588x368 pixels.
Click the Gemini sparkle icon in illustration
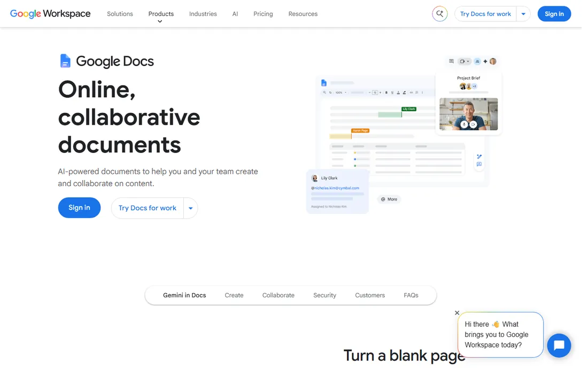tap(485, 61)
